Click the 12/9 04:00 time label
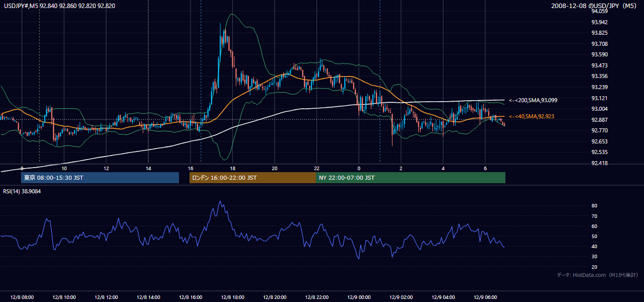The width and height of the screenshot is (644, 302). pos(443,297)
